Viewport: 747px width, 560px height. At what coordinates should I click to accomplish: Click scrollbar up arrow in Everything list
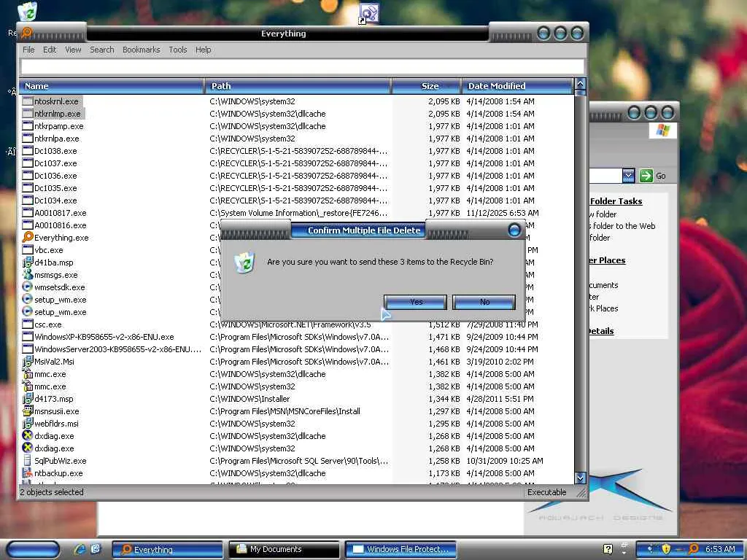pos(580,85)
